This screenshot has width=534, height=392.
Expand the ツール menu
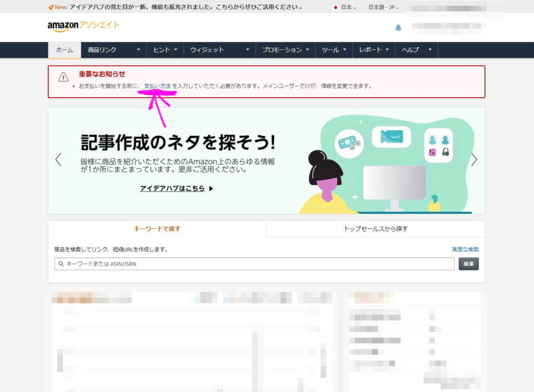click(334, 50)
